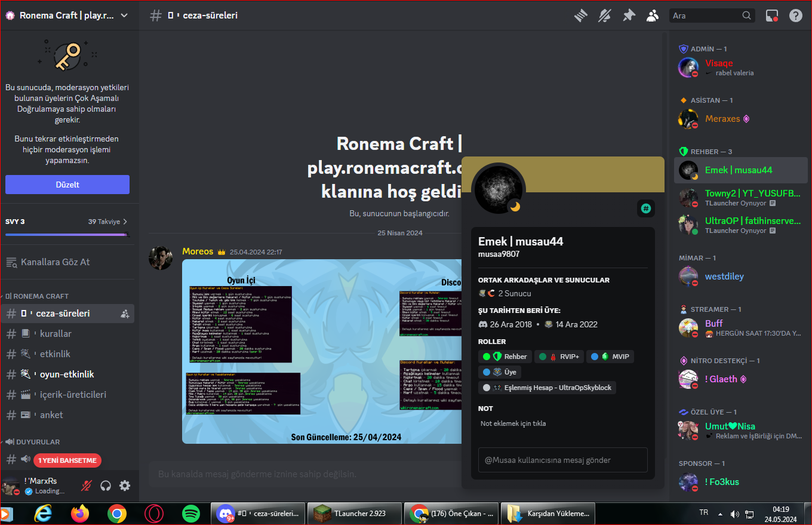
Task: Click the message field for Musaa
Action: [563, 460]
